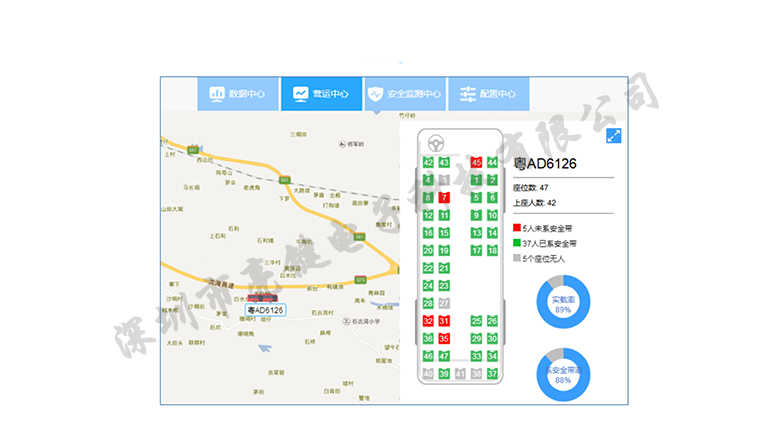Open the 安全监测中心 tab
Image resolution: width=770 pixels, height=433 pixels.
coord(404,94)
